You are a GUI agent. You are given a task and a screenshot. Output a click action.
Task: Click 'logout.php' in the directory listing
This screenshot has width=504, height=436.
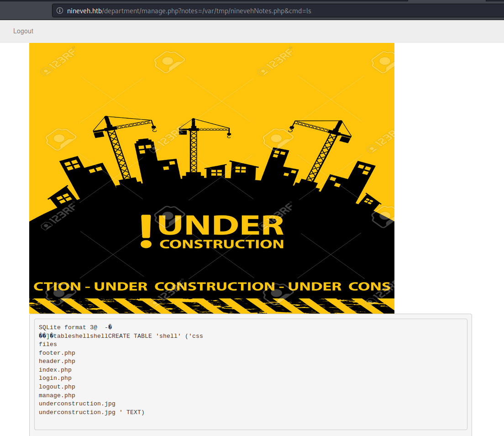point(57,387)
